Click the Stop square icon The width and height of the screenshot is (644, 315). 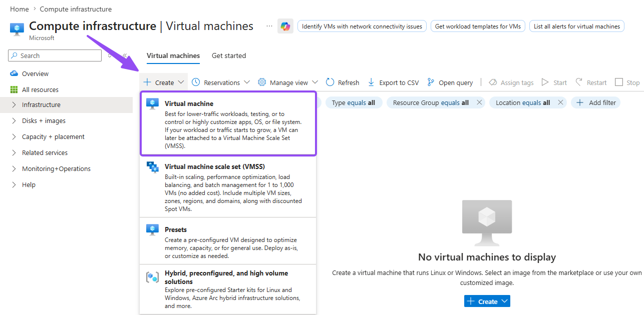[619, 82]
